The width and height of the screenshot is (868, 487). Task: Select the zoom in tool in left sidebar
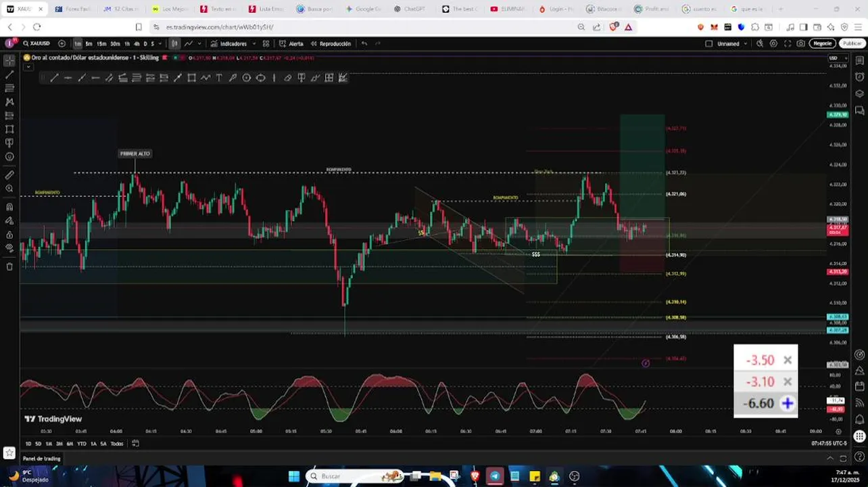pyautogui.click(x=9, y=188)
